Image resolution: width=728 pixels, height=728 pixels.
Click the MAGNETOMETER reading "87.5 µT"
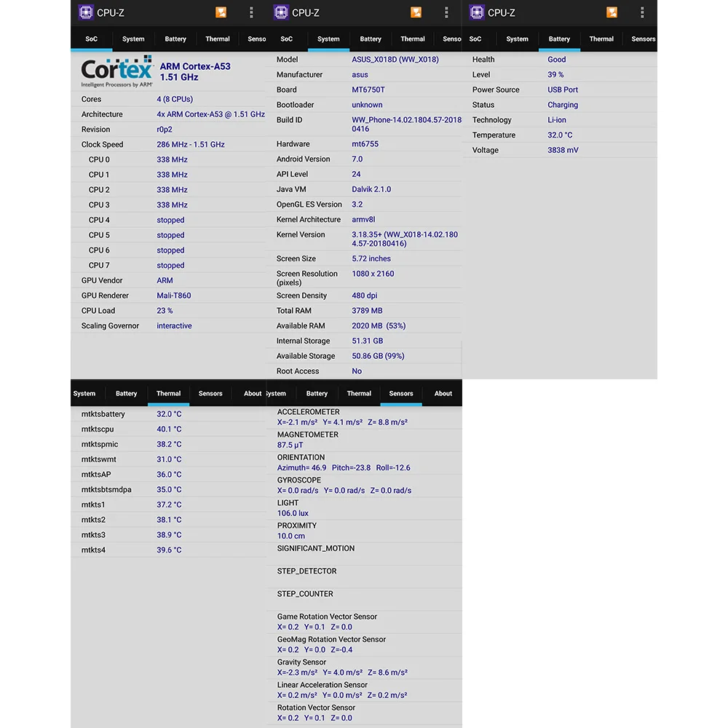point(290,445)
